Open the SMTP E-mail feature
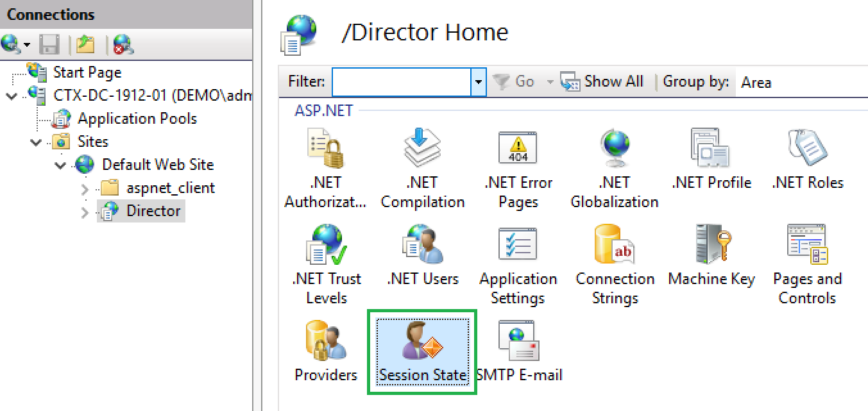The width and height of the screenshot is (868, 411). click(519, 350)
